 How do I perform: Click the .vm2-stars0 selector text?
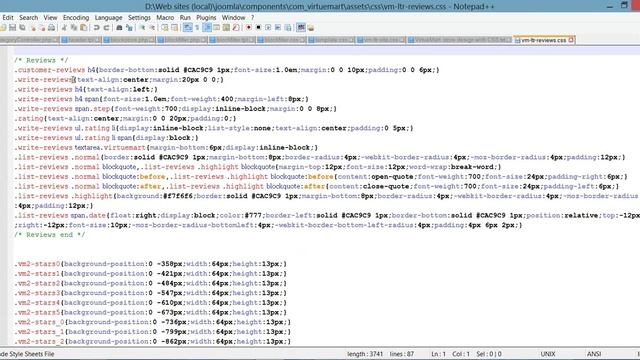37,264
